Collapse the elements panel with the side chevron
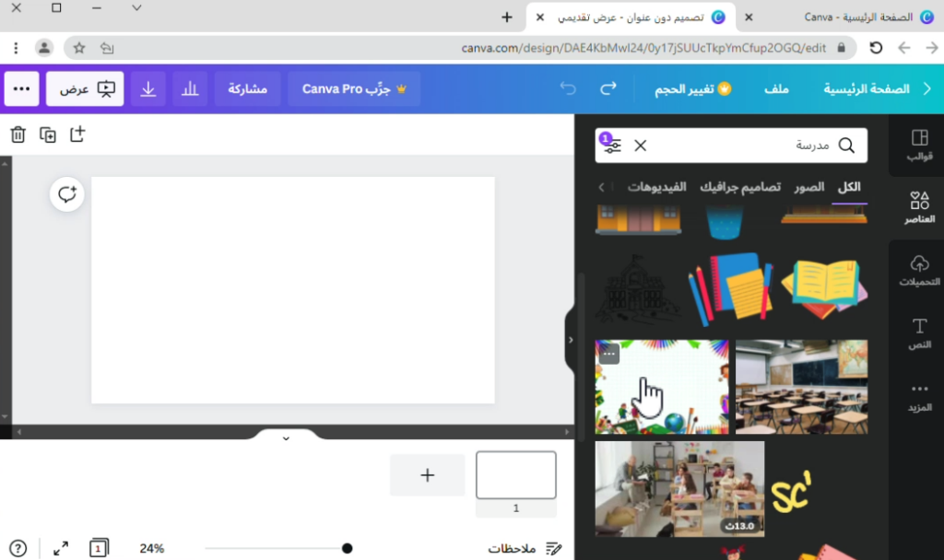The width and height of the screenshot is (944, 560). [572, 339]
